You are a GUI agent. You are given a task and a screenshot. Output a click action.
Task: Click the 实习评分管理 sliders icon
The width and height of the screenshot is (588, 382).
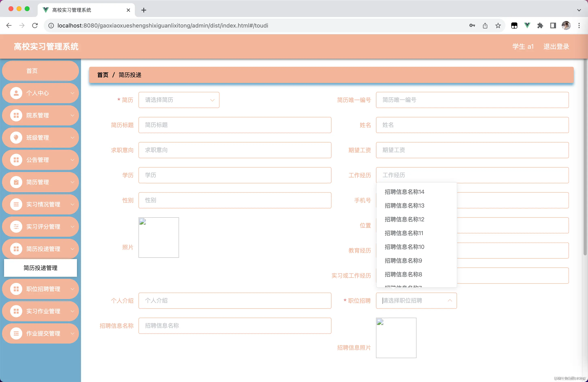(16, 227)
